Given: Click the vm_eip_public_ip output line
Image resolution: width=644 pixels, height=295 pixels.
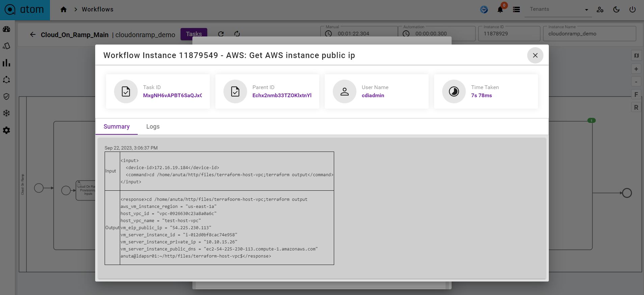Looking at the screenshot, I should tap(166, 228).
